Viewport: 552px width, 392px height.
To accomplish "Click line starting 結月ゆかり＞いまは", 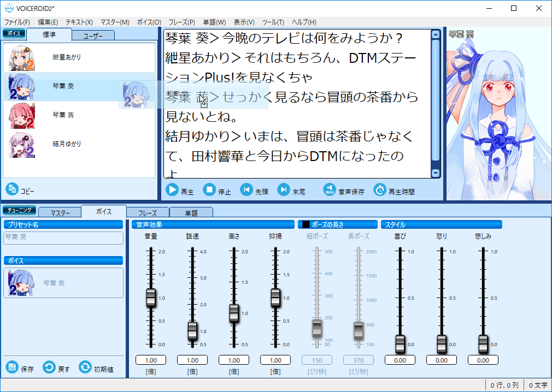I will pos(289,136).
